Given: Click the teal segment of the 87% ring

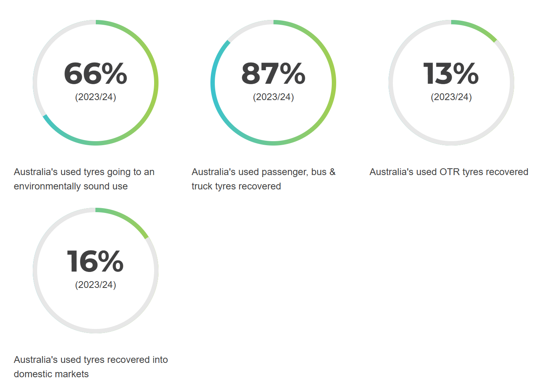Looking at the screenshot, I should tap(214, 92).
